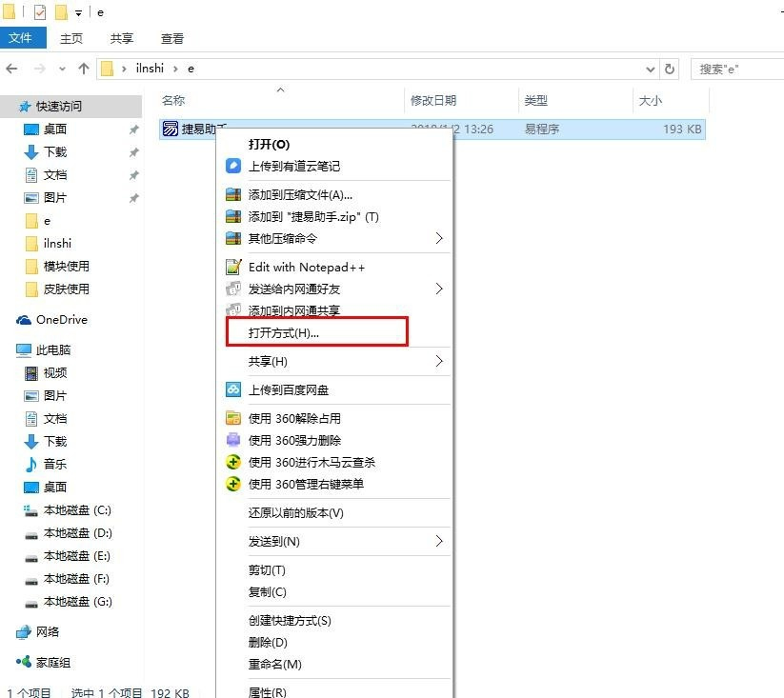Expand 其他压缩命令 submenu arrow
The image size is (784, 698).
point(439,238)
